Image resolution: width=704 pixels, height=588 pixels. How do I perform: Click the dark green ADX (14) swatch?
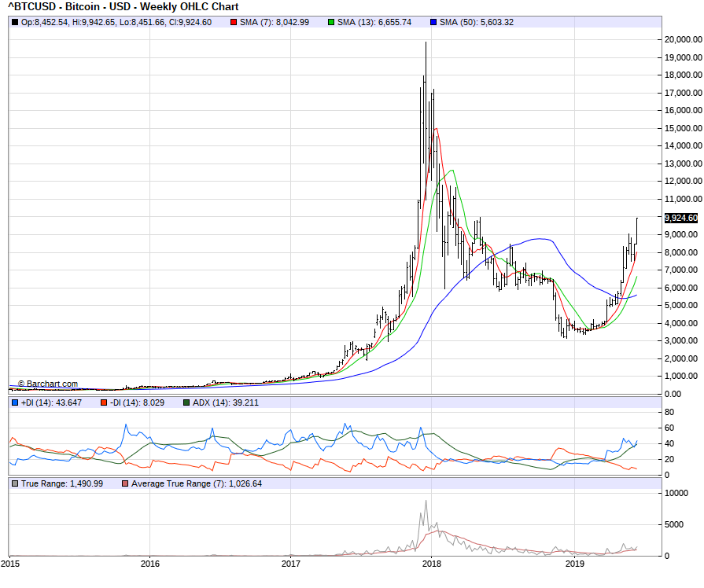186,402
